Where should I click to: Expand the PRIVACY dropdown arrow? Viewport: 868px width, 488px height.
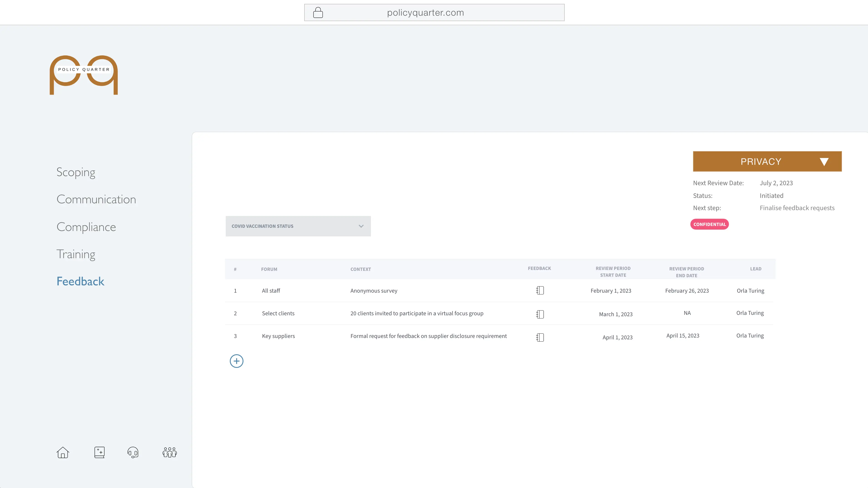pos(824,162)
